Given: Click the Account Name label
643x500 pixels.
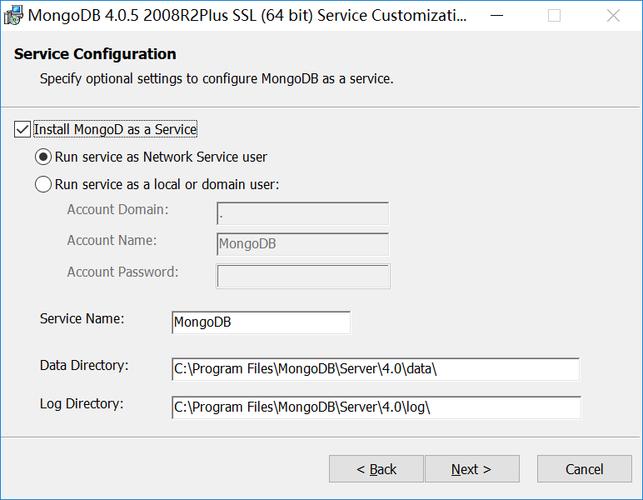Looking at the screenshot, I should pos(112,240).
